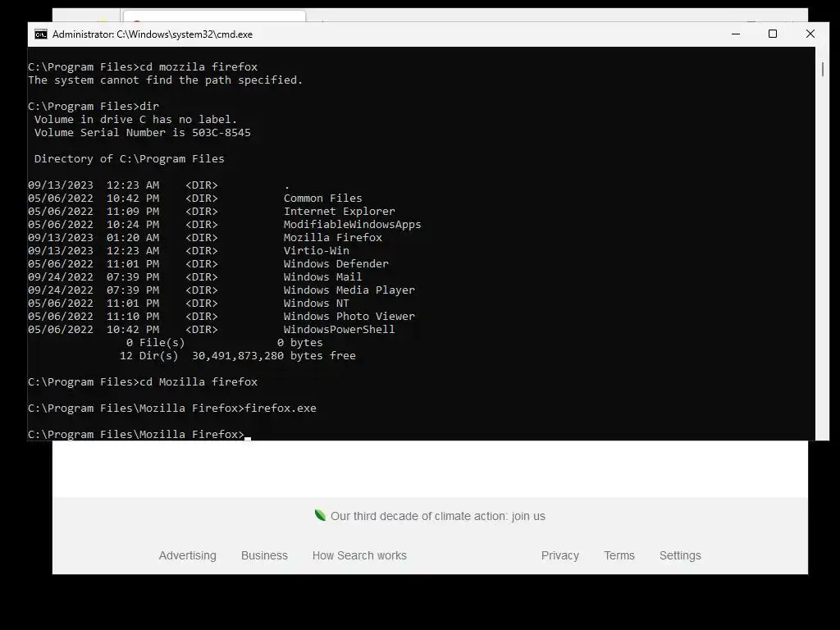
Task: Open the How Search works link
Action: coord(359,555)
